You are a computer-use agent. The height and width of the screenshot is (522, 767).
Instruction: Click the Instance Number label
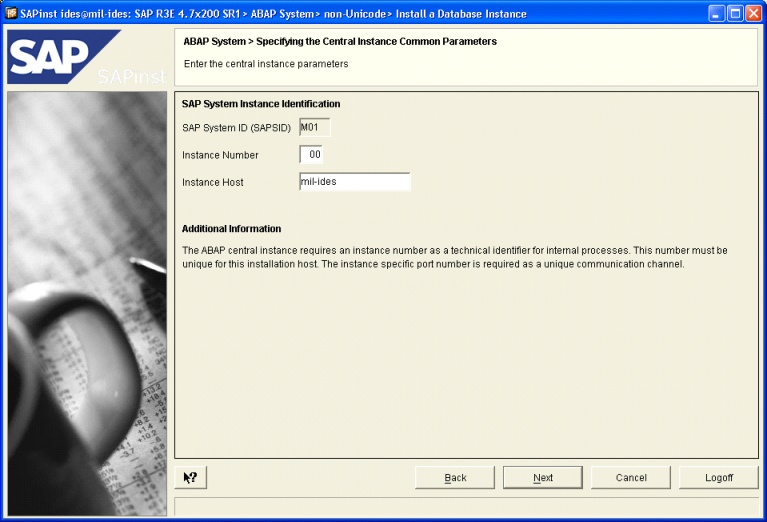pyautogui.click(x=220, y=155)
